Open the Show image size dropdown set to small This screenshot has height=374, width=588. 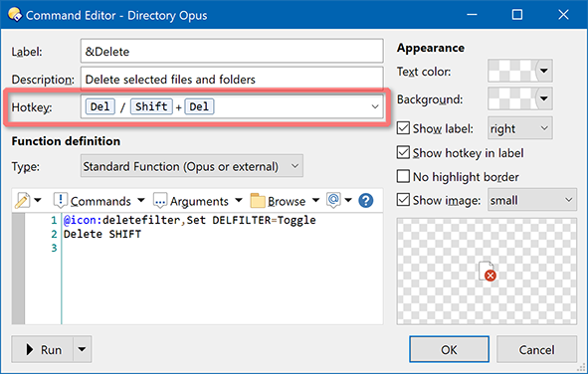tap(531, 200)
